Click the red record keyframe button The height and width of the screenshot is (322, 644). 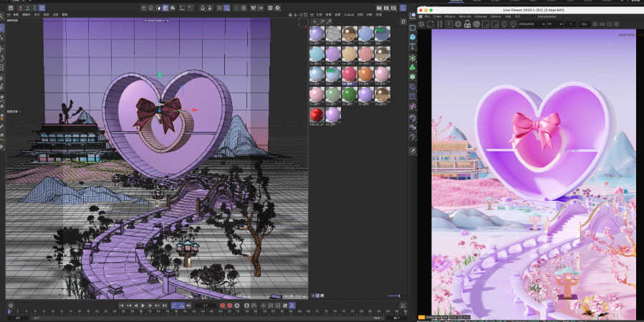coord(223,306)
